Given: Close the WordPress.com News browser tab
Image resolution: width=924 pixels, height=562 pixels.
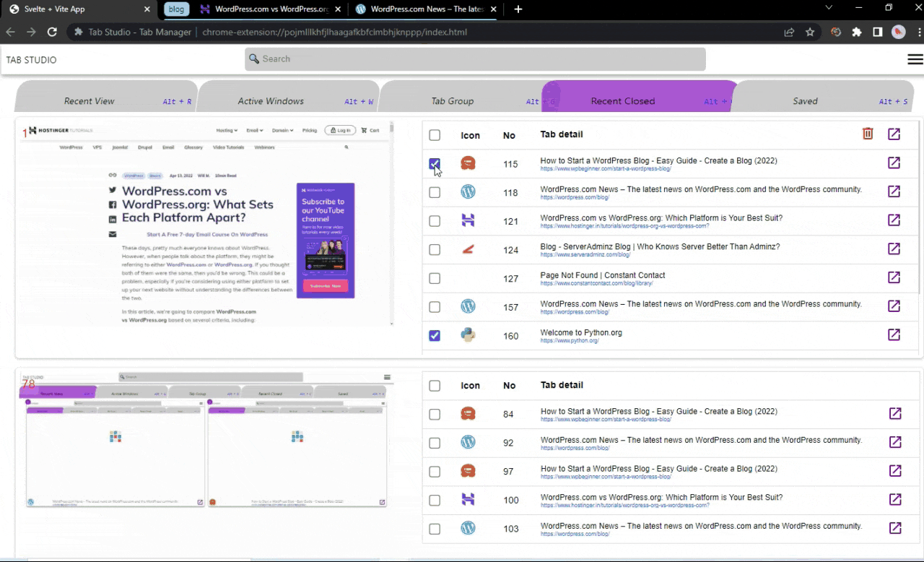Looking at the screenshot, I should 494,9.
